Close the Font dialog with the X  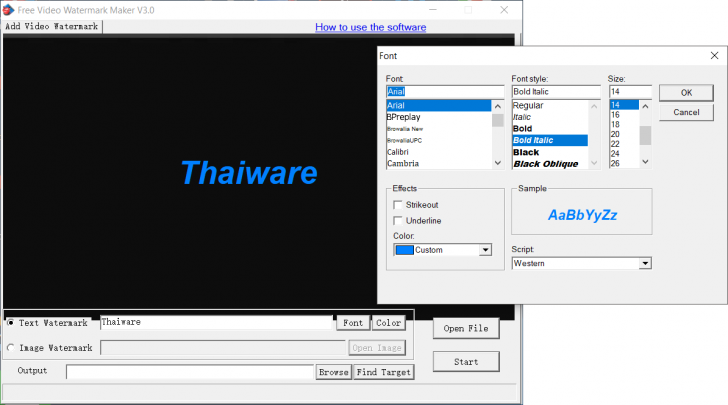pyautogui.click(x=714, y=56)
